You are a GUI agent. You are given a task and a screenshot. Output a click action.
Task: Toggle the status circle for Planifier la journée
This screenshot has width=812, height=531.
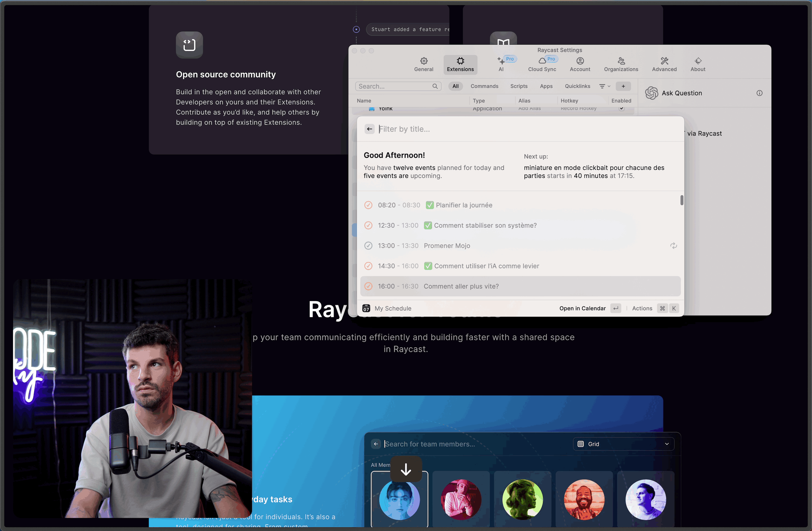coord(368,205)
